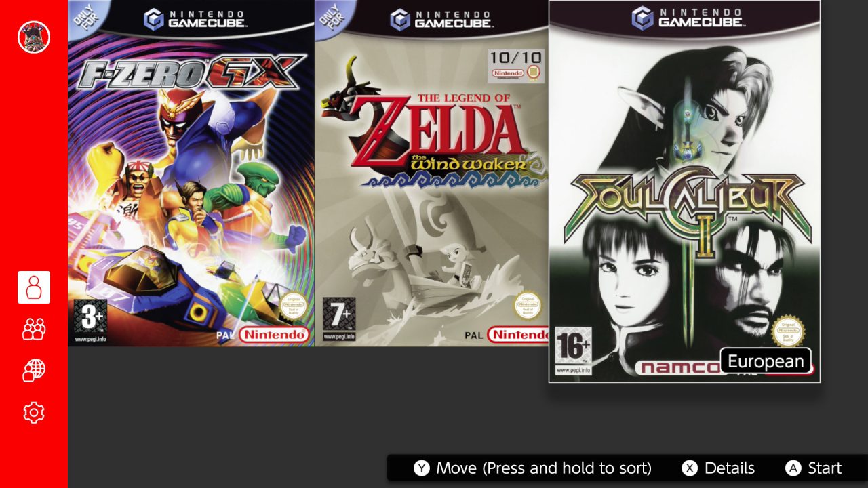Screen dimensions: 868x488
Task: Select The Wind Waker game cover
Action: click(x=431, y=174)
